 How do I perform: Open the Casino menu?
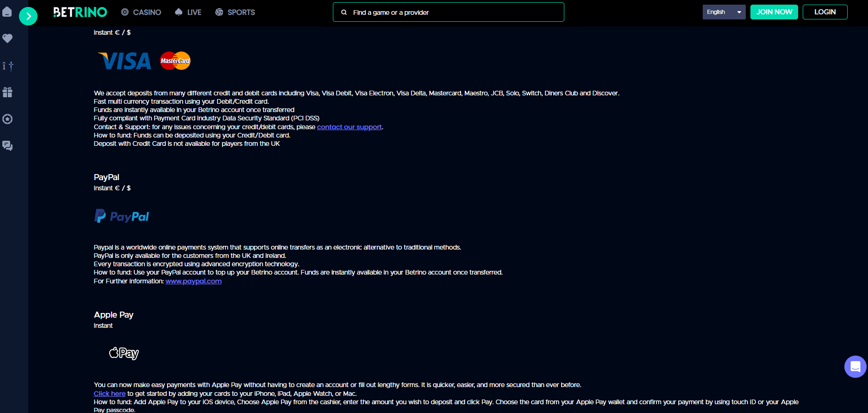pyautogui.click(x=141, y=12)
